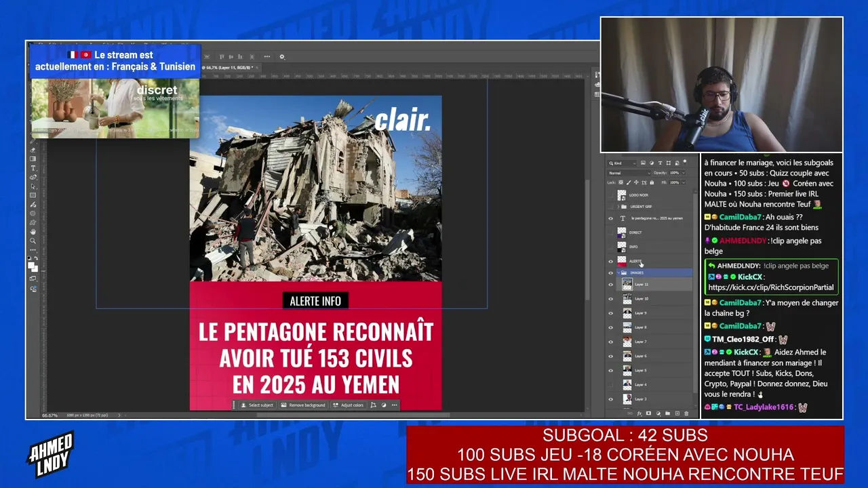Collapse the IMAGES group chevron

pyautogui.click(x=617, y=272)
